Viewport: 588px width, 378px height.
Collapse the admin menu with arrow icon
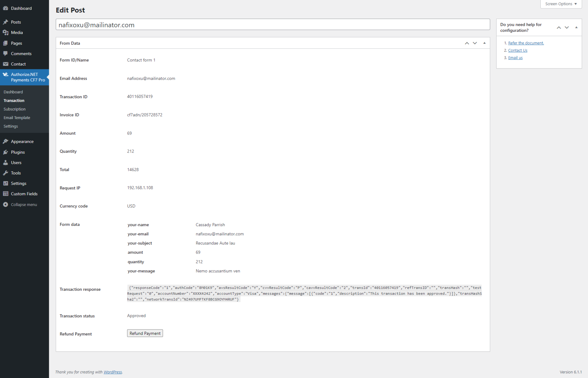pos(6,204)
